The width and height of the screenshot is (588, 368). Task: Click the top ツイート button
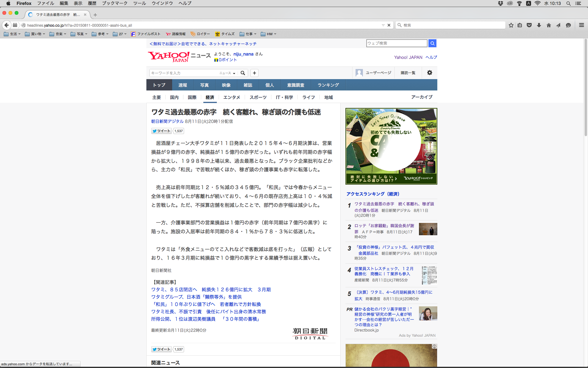point(161,131)
